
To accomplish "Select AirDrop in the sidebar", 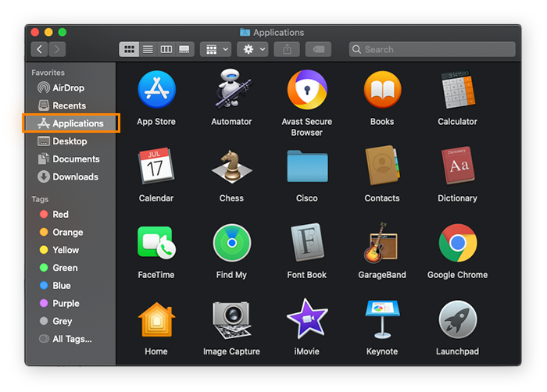I will tap(71, 88).
